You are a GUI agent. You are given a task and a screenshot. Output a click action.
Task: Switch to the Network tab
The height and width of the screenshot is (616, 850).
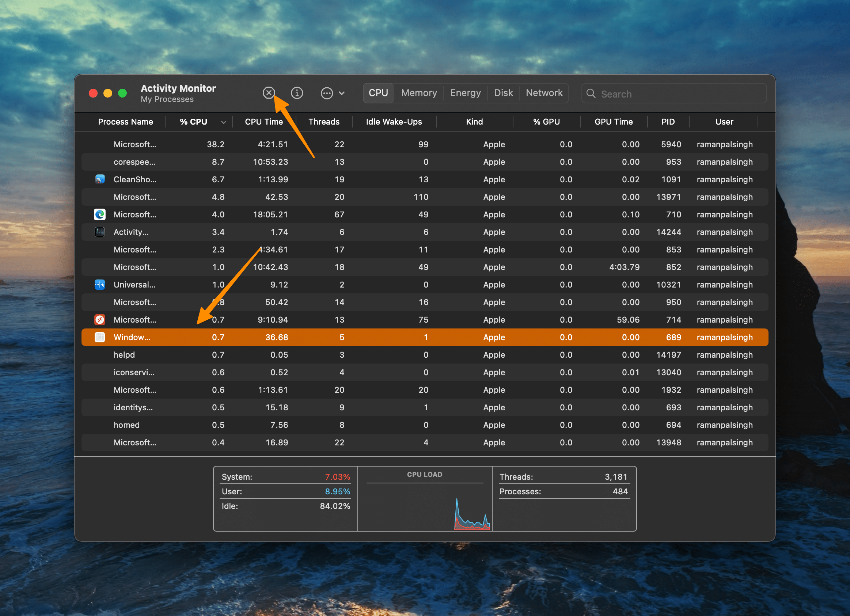click(x=544, y=93)
